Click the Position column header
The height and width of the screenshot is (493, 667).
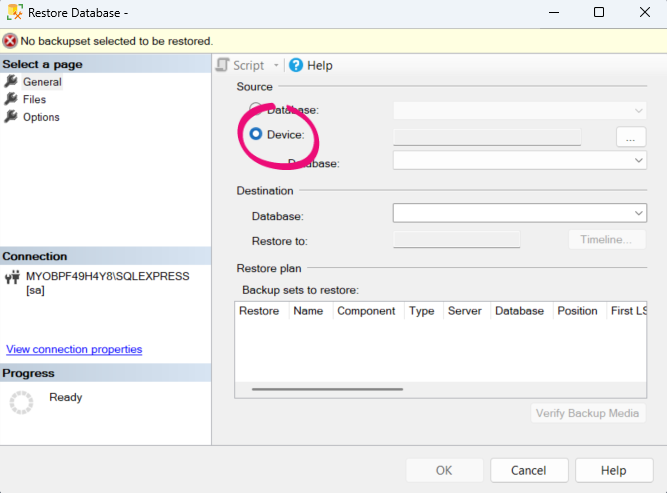pyautogui.click(x=577, y=311)
